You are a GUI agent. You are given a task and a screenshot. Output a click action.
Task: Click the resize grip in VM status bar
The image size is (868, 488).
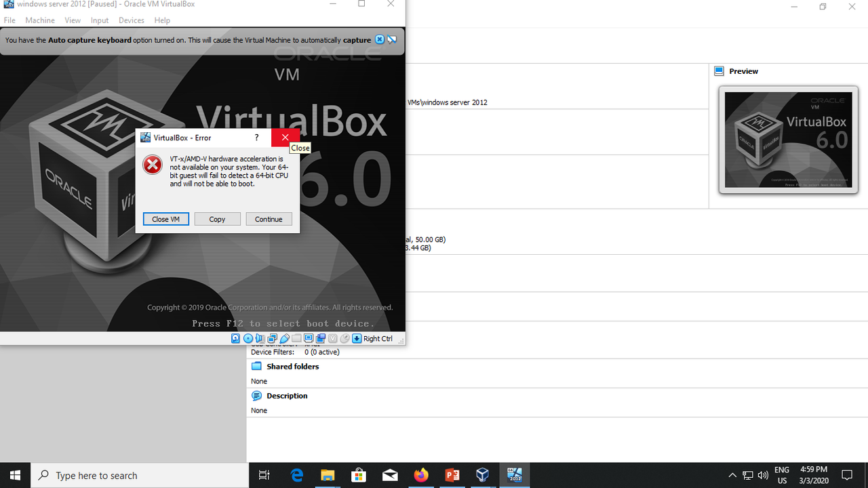tap(400, 340)
